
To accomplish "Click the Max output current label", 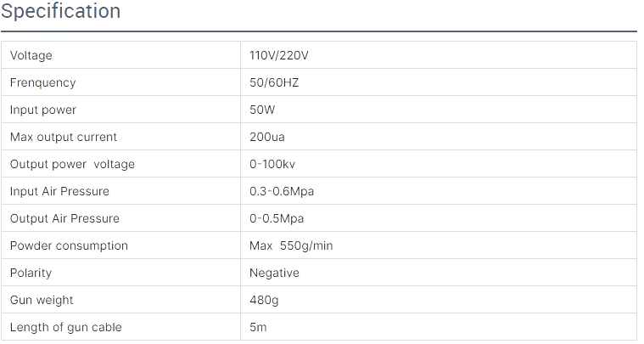I will [x=64, y=137].
